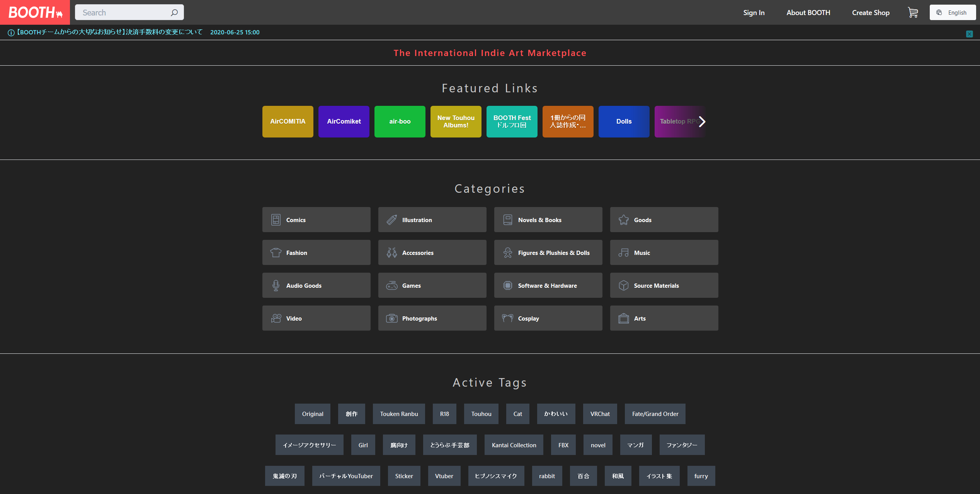Click the search magnifier icon

click(x=174, y=12)
